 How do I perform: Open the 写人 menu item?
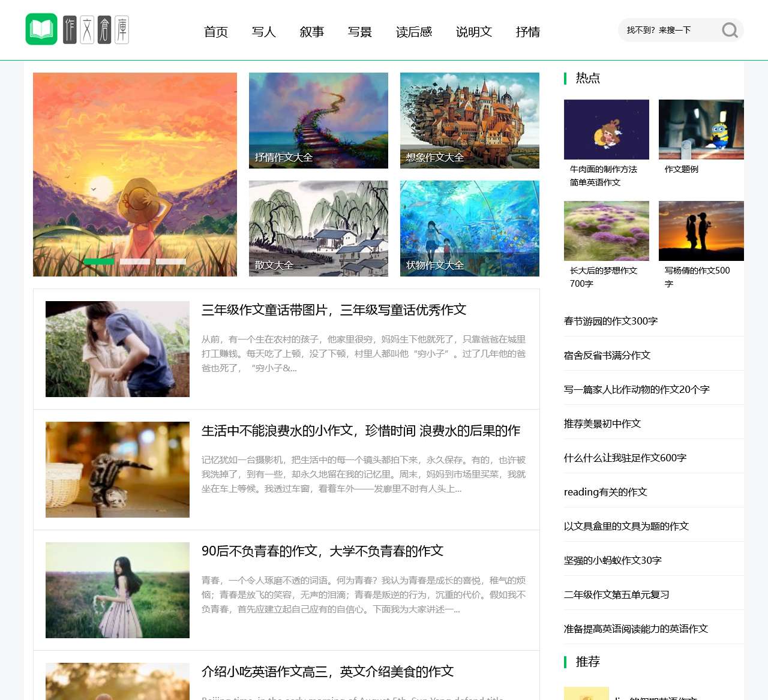(x=264, y=32)
